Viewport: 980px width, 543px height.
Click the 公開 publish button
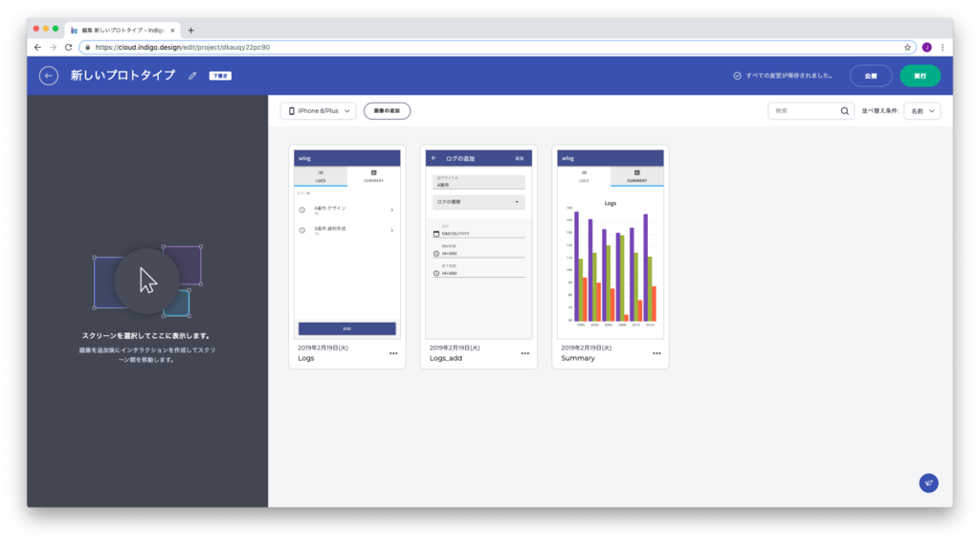871,76
